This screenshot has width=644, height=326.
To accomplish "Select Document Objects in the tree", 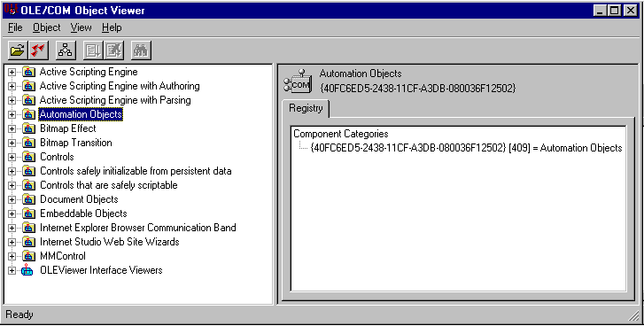I will [79, 199].
